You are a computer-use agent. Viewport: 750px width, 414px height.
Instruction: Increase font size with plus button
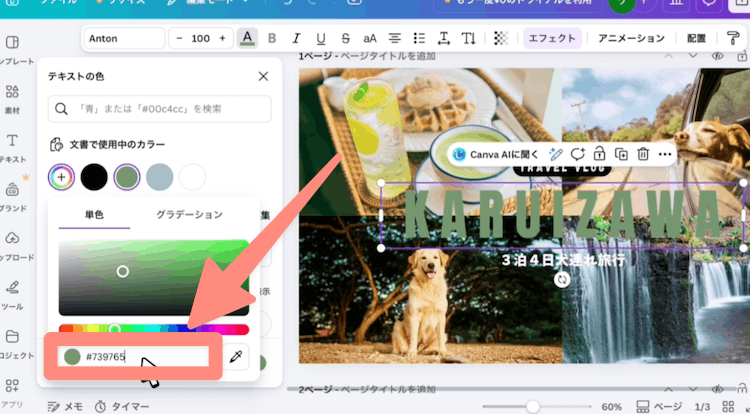click(x=222, y=38)
